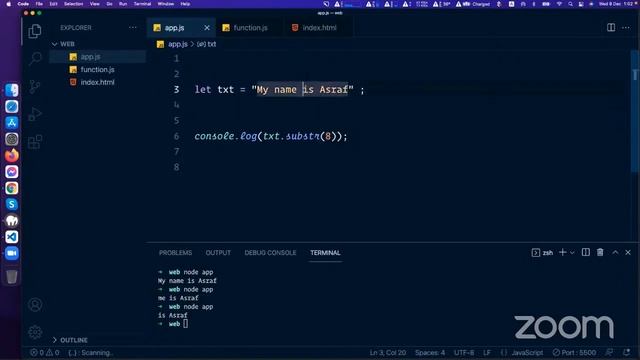Screen dimensions: 640x360
Task: Open the Selection menu
Action: [73, 4]
